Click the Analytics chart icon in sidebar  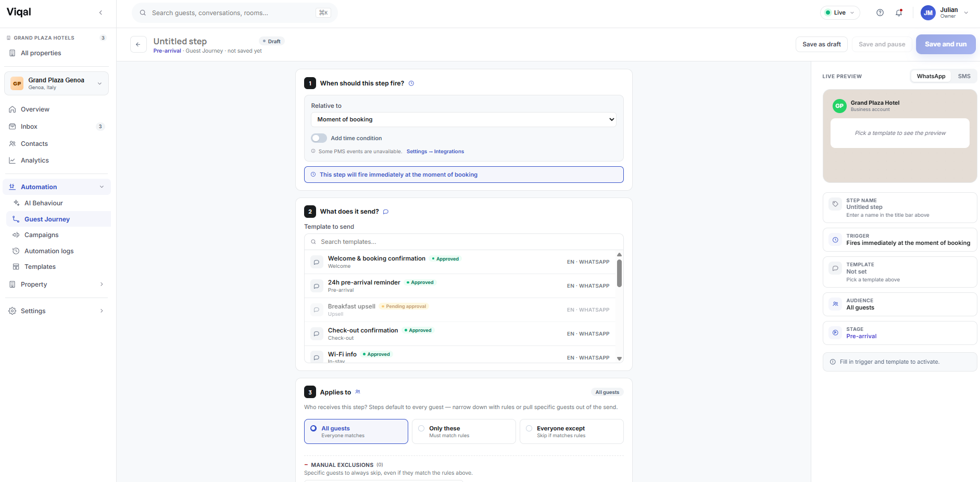[x=12, y=160]
